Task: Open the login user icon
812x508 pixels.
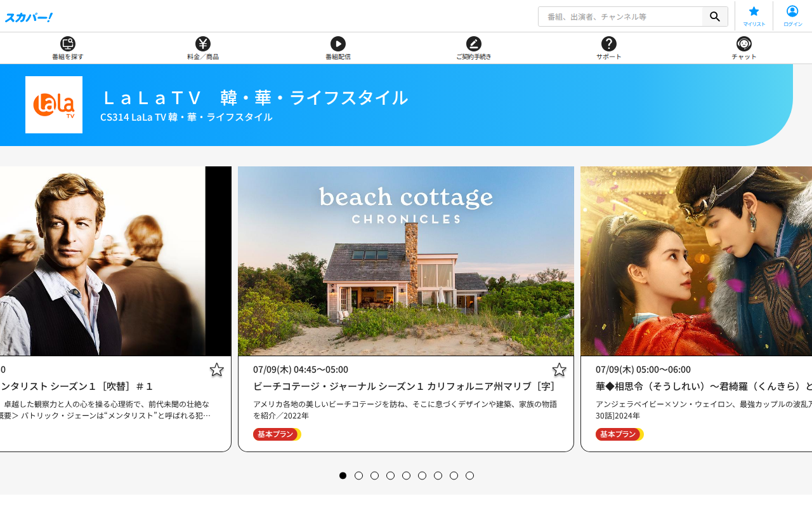Action: click(792, 11)
